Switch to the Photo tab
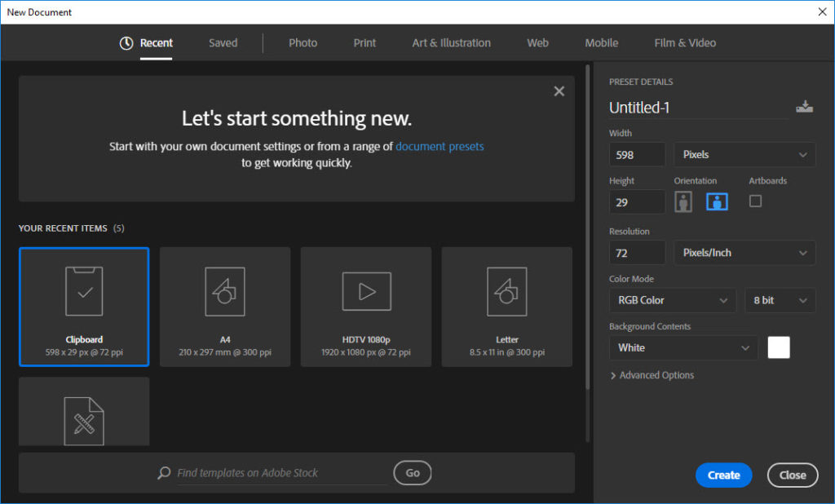 coord(303,43)
